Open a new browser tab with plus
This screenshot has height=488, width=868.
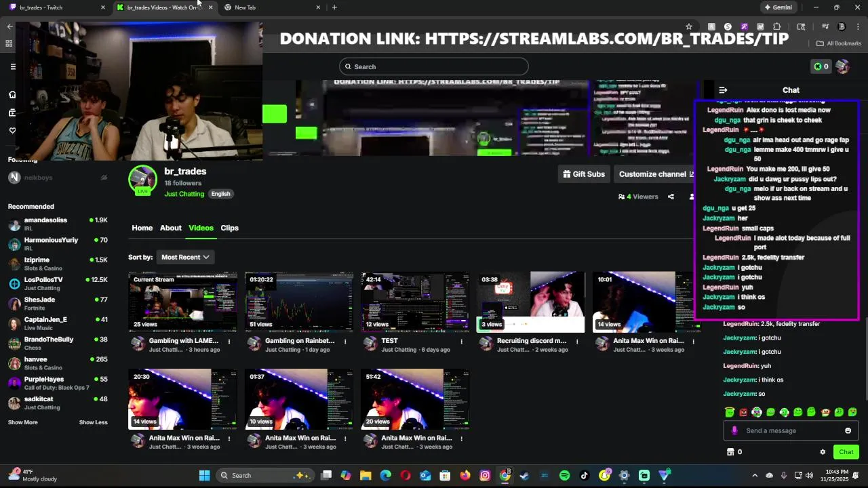coord(334,7)
